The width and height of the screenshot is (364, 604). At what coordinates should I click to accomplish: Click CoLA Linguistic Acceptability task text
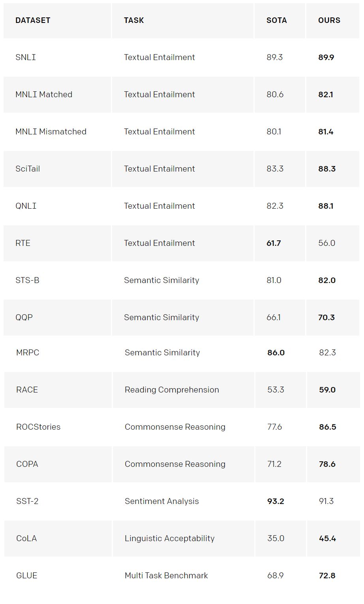(x=169, y=538)
